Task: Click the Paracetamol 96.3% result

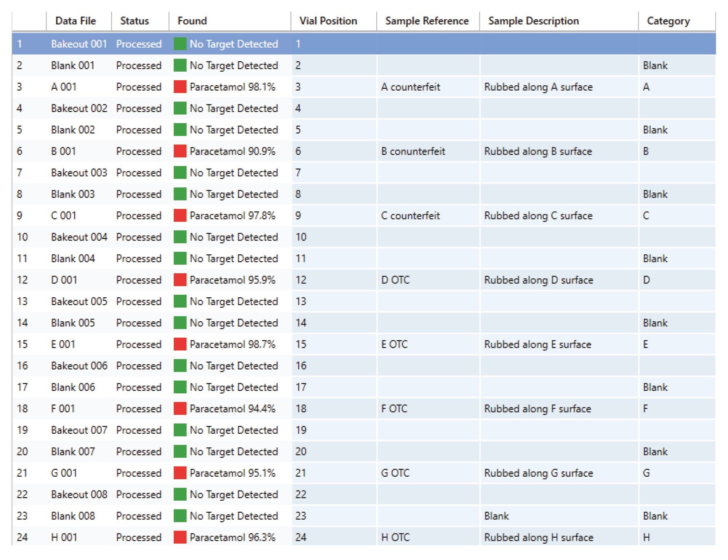Action: [233, 537]
